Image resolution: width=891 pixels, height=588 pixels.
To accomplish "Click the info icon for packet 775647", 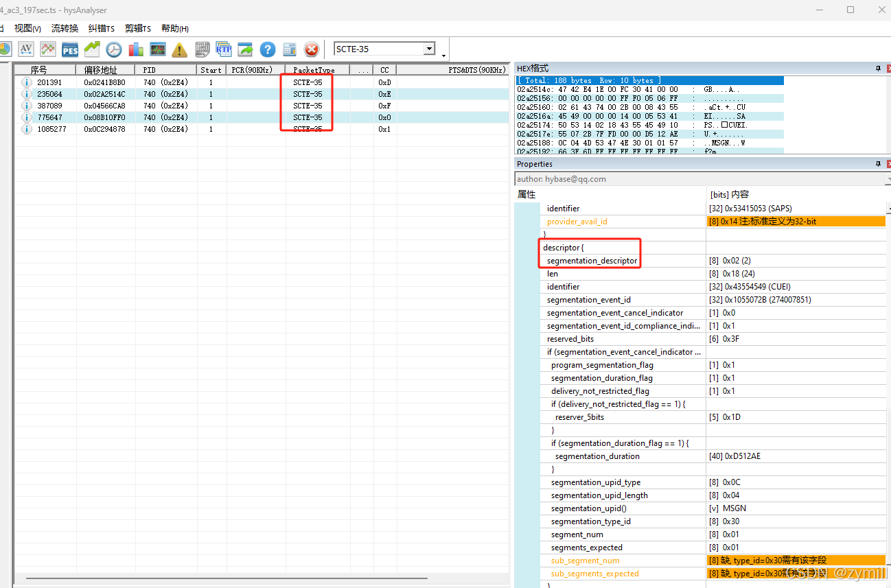I will [x=27, y=117].
